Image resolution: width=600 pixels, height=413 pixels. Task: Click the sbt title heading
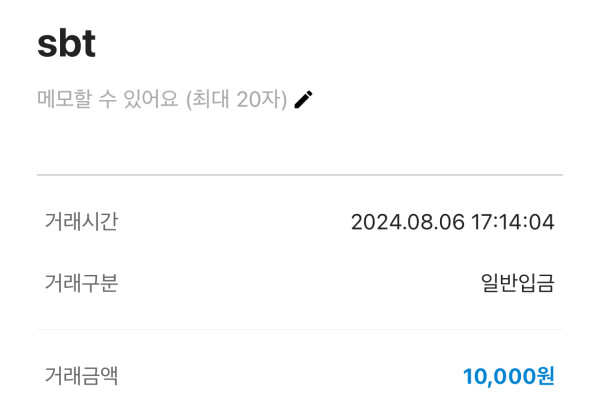pyautogui.click(x=66, y=44)
